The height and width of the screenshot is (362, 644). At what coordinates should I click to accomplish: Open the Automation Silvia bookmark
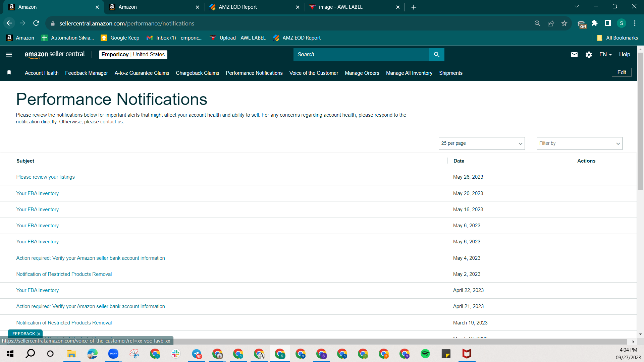pos(68,38)
